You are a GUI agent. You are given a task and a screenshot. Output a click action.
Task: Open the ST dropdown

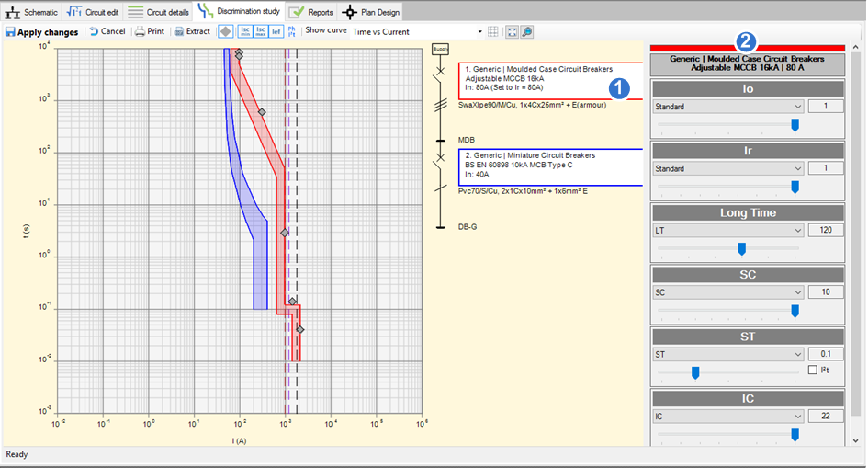[728, 355]
